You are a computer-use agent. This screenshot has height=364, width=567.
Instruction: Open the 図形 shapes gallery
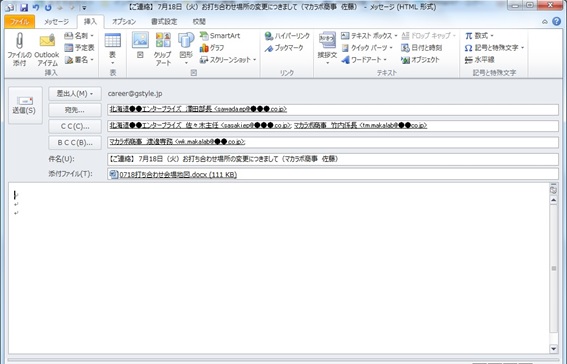click(186, 49)
